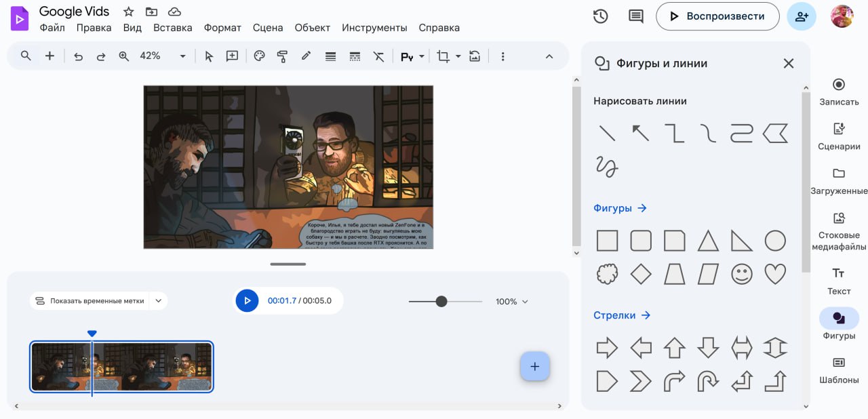Click the zoom magnifier tool

(x=124, y=56)
